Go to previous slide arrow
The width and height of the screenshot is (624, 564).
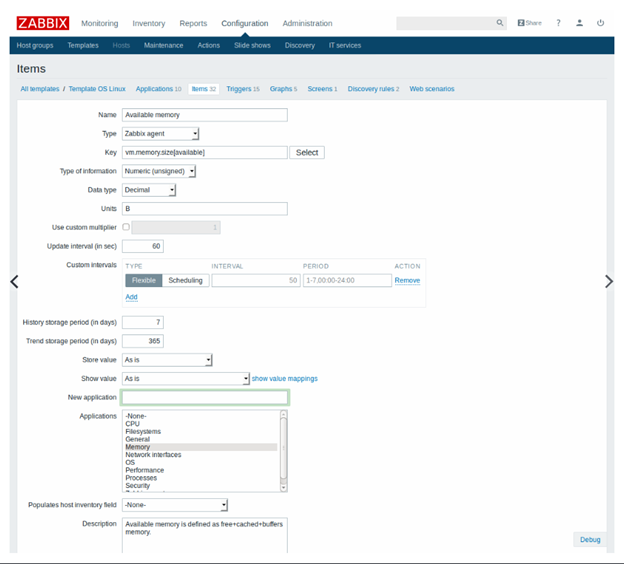pos(14,281)
